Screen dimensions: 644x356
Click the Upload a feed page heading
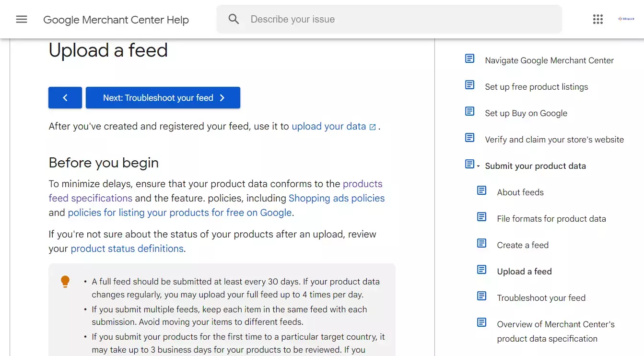108,50
